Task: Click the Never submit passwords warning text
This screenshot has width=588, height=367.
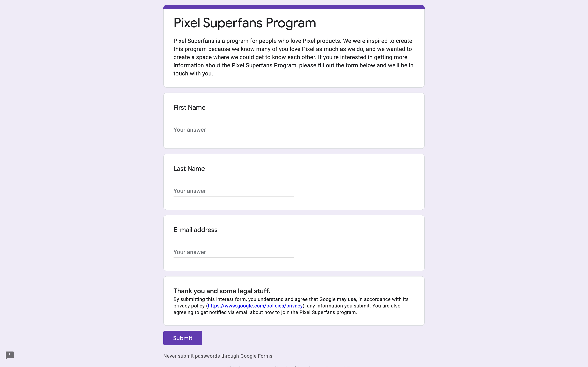Action: point(218,356)
